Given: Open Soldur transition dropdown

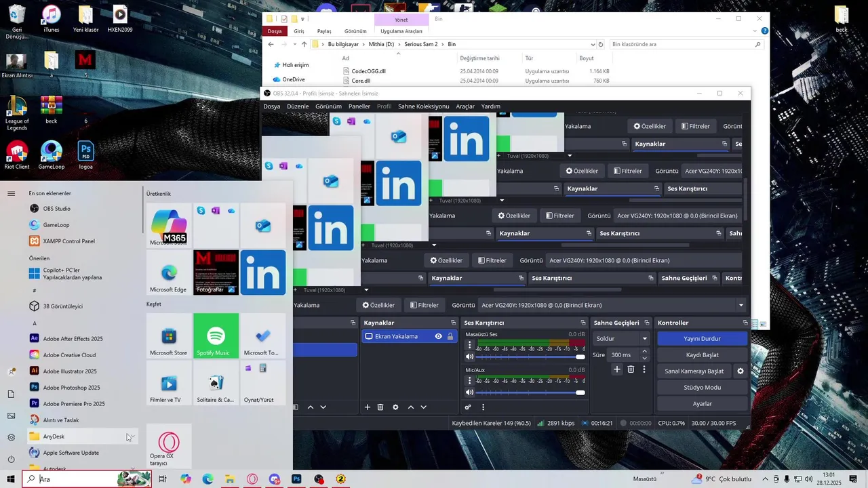Looking at the screenshot, I should coord(622,338).
